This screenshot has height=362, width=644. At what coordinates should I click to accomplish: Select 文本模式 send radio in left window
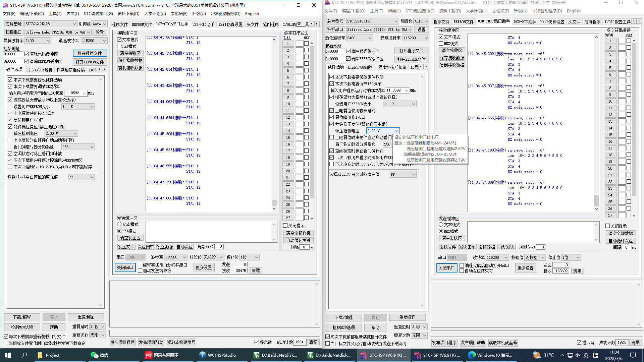119,224
